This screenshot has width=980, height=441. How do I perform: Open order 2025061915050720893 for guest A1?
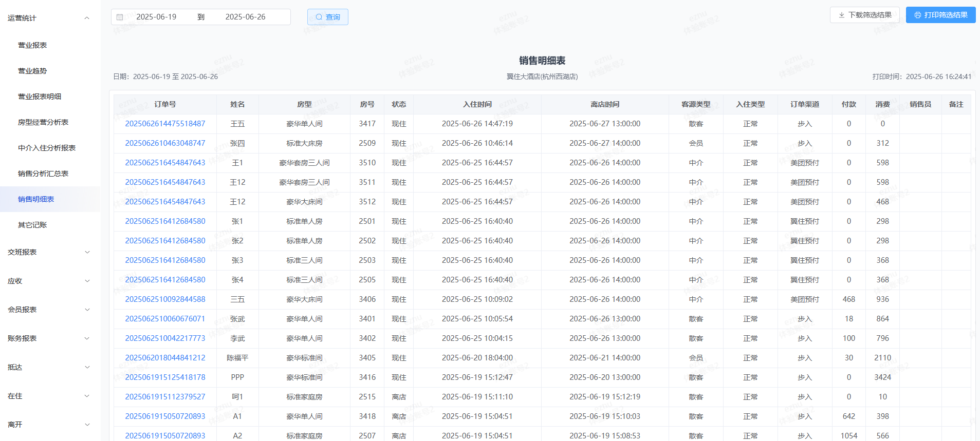tap(165, 416)
